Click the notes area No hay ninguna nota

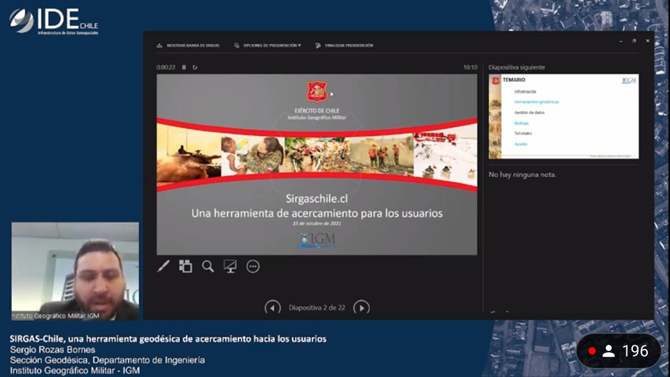(x=522, y=174)
